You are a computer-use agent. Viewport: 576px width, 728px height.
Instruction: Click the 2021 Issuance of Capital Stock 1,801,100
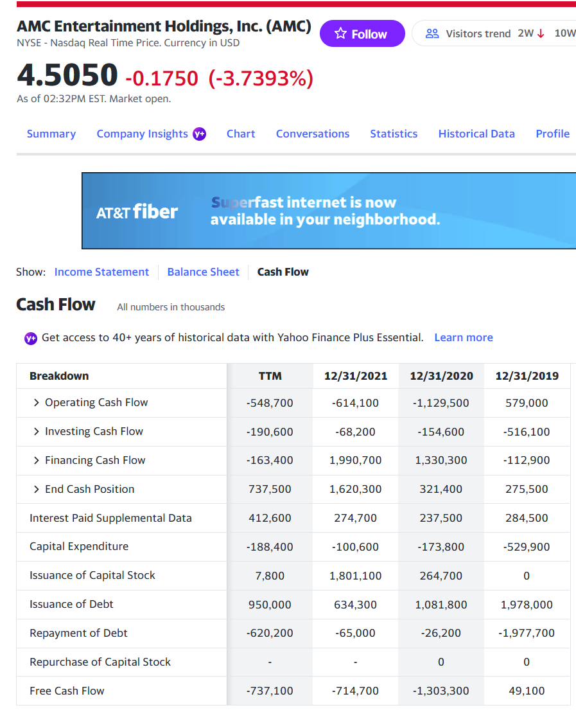point(356,576)
